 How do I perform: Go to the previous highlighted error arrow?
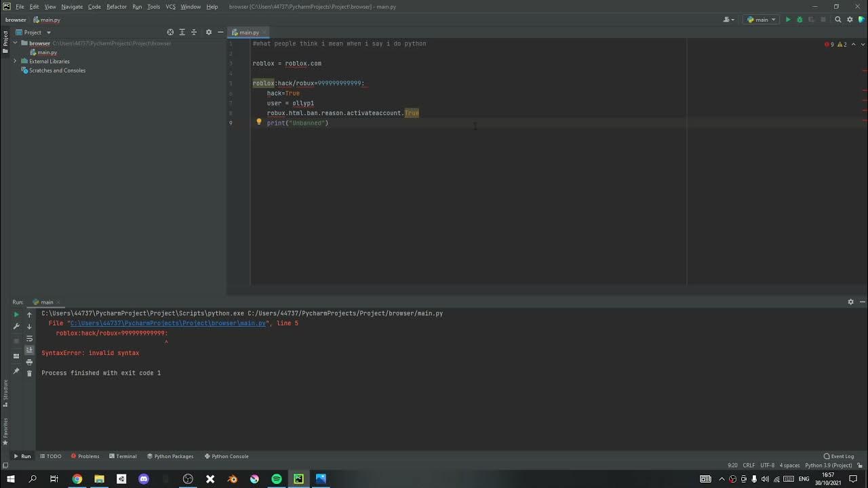[853, 44]
